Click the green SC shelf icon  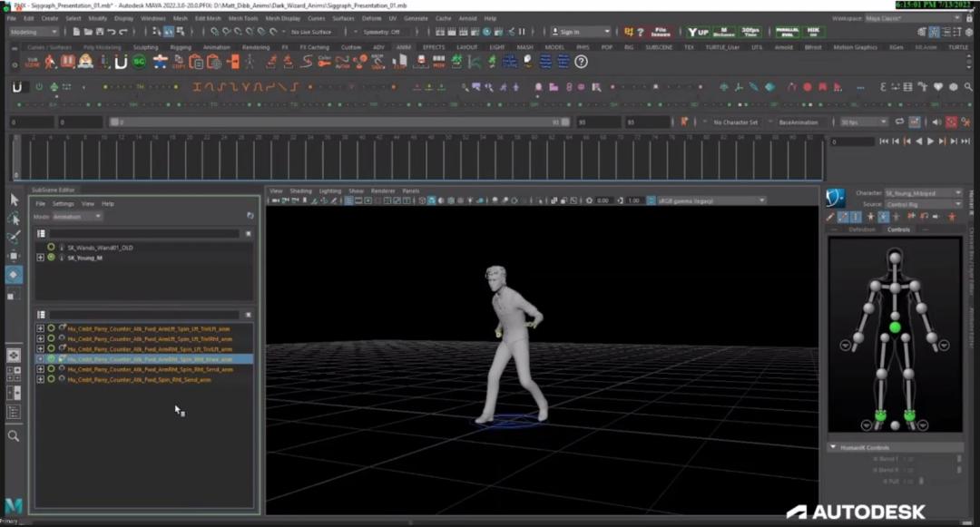pyautogui.click(x=139, y=62)
